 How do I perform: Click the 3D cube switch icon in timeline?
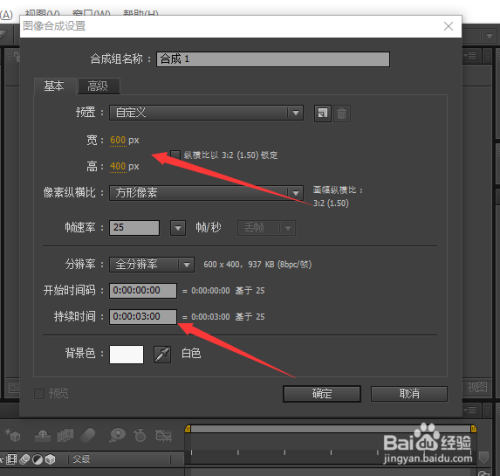click(50, 459)
